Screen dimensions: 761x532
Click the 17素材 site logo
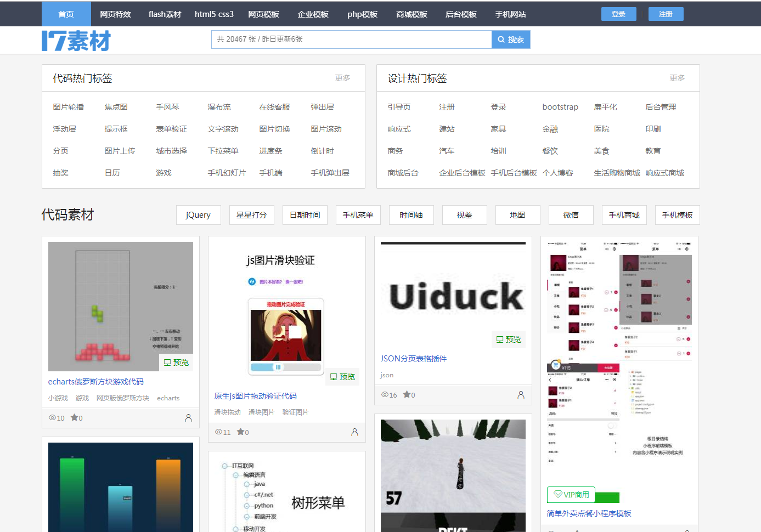[x=76, y=41]
